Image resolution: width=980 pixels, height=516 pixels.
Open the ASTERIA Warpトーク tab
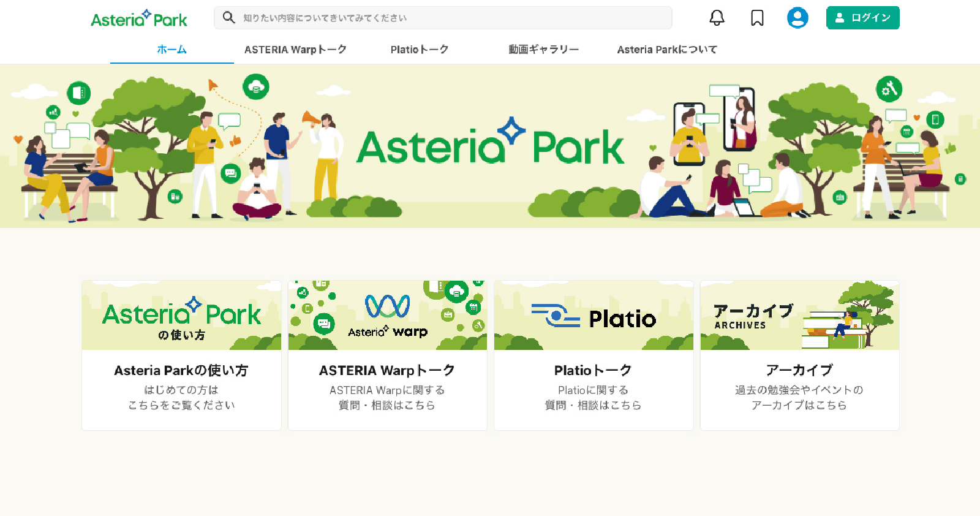click(295, 50)
